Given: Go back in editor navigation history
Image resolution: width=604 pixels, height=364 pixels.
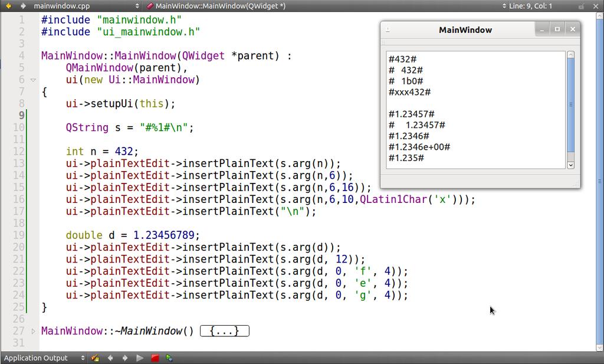Looking at the screenshot, I should (x=8, y=6).
